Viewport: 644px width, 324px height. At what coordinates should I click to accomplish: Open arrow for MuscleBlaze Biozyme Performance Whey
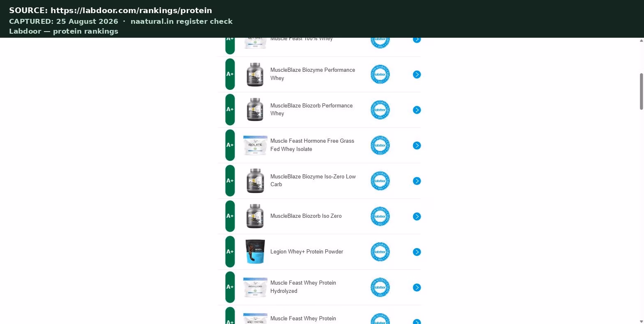click(417, 74)
